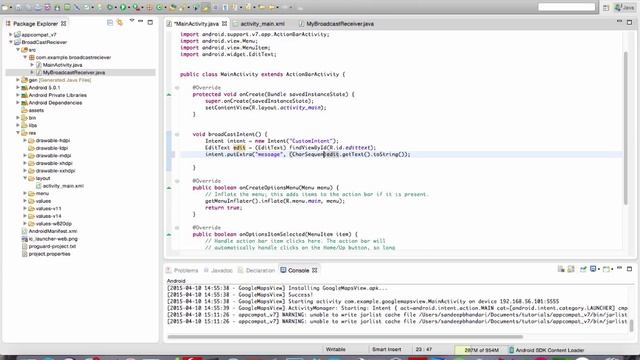Image resolution: width=640 pixels, height=360 pixels.
Task: Expand the gen folder
Action: pos(18,80)
